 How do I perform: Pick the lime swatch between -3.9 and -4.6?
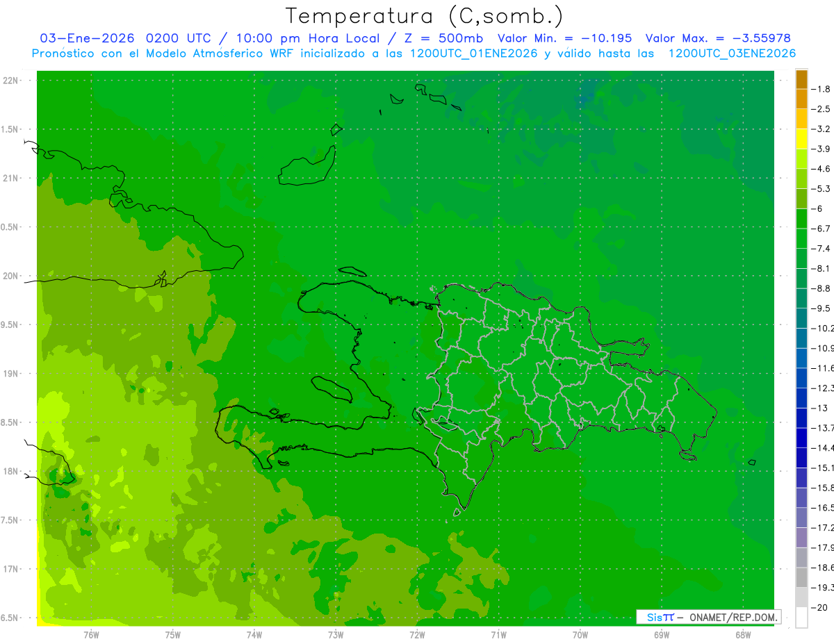(801, 159)
